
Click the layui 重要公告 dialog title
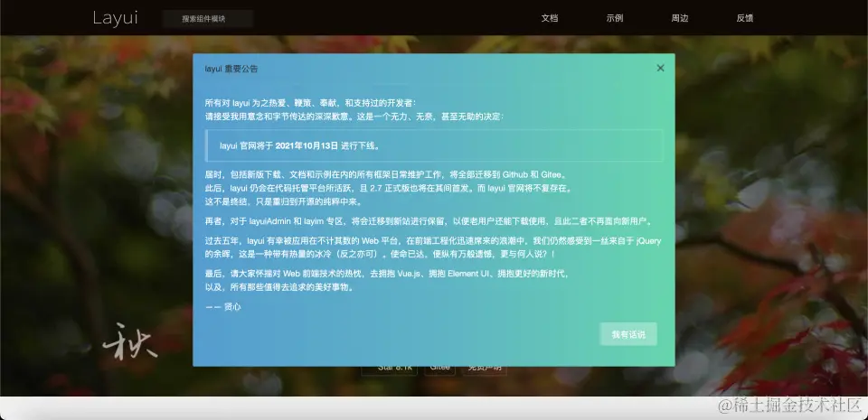(x=231, y=69)
